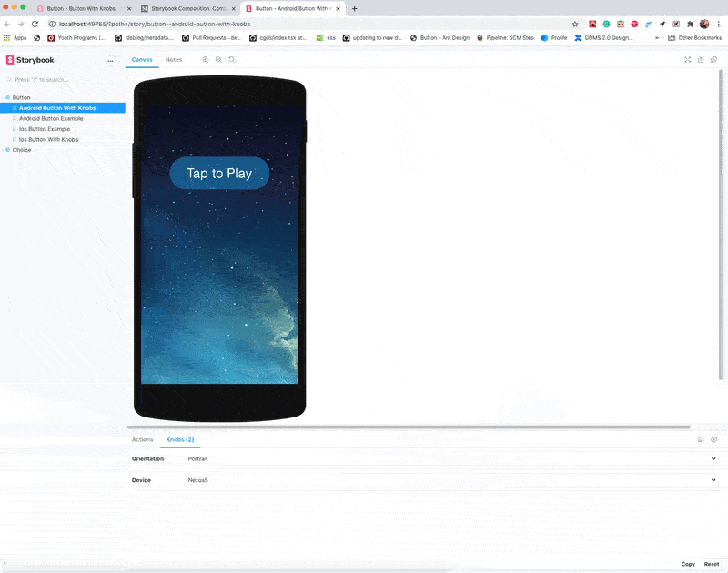
Task: Click the cat face extension icon
Action: [x=621, y=25]
